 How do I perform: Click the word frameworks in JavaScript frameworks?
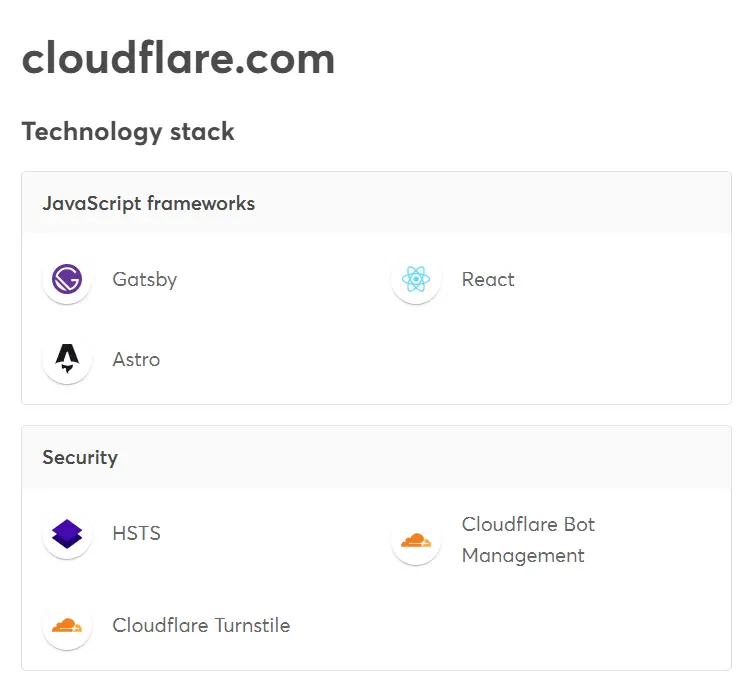pyautogui.click(x=201, y=203)
